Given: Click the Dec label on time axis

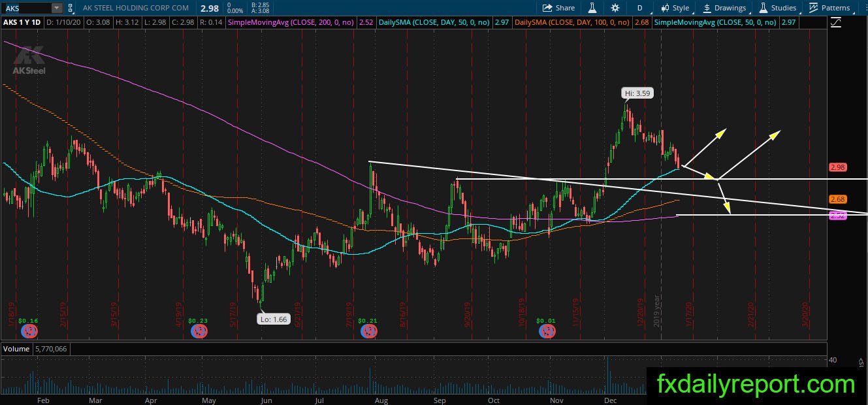Looking at the screenshot, I should (611, 400).
